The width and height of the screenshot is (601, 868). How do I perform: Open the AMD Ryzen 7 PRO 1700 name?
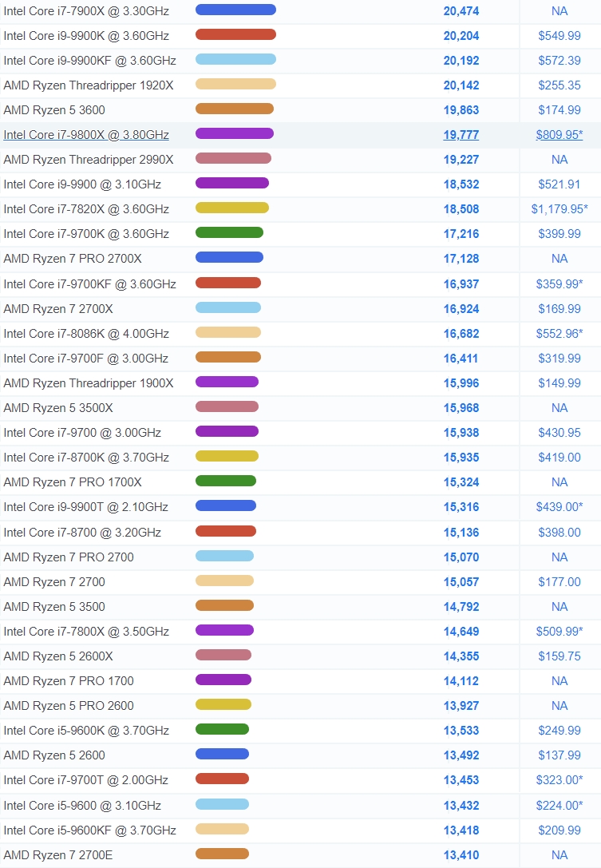pyautogui.click(x=69, y=681)
